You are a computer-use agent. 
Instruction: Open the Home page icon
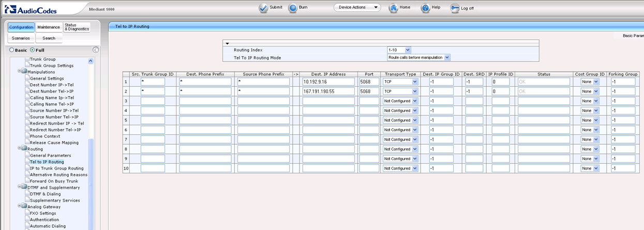(393, 8)
